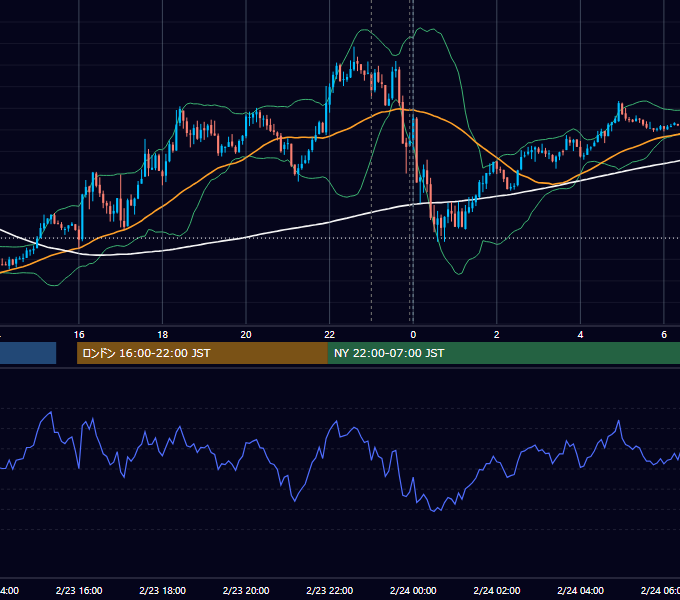Click the 2/24 02:00 date label
The width and height of the screenshot is (680, 600).
click(x=497, y=590)
